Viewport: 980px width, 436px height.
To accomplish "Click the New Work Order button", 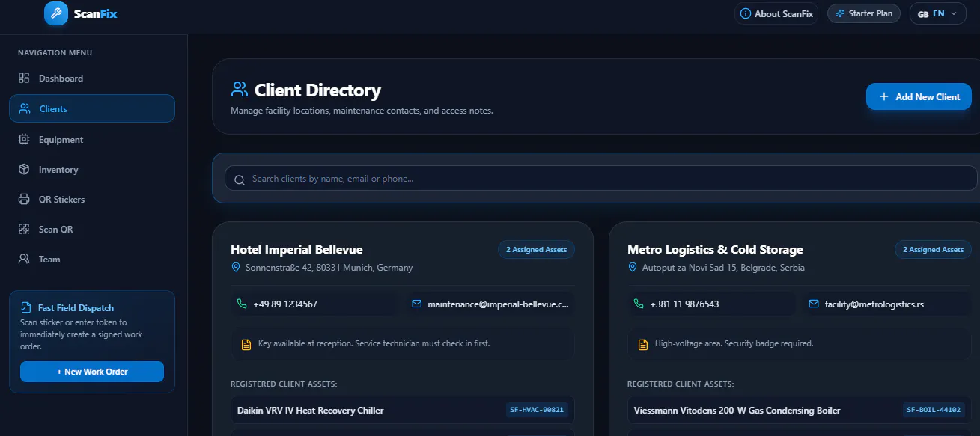I will (x=92, y=372).
